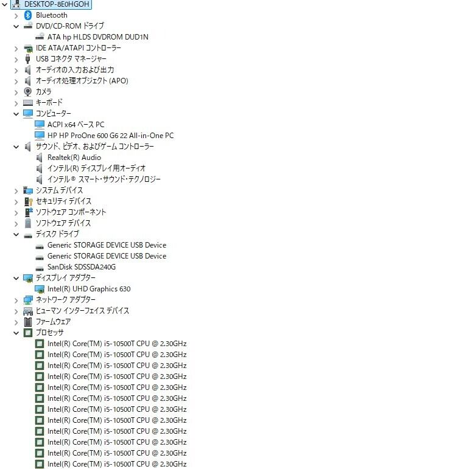476x469 pixels.
Task: Select ACPI x64 ベース PC entry
Action: tap(76, 125)
